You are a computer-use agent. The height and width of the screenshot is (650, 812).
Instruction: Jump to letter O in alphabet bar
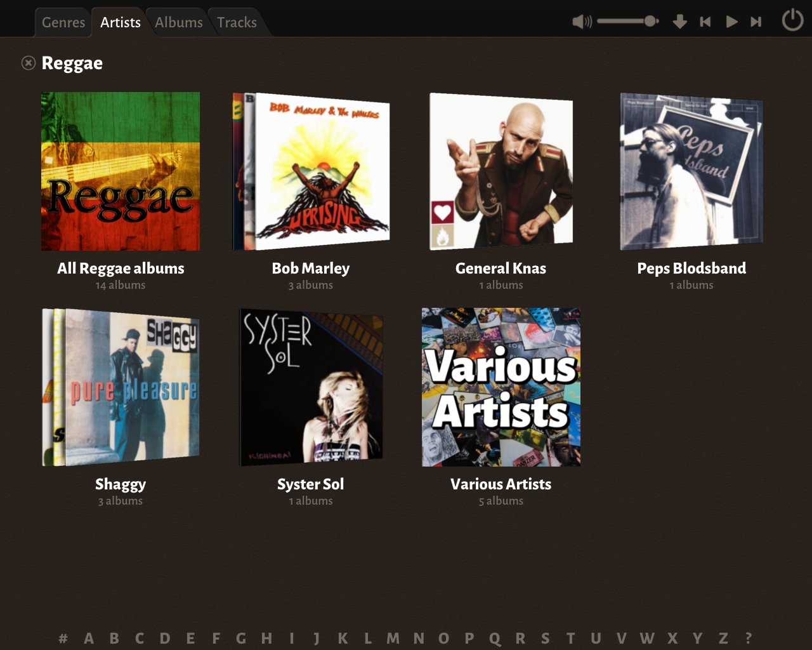click(444, 638)
